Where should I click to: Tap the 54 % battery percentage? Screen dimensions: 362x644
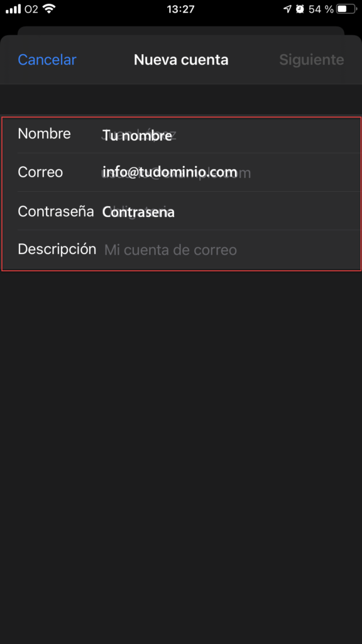[321, 9]
